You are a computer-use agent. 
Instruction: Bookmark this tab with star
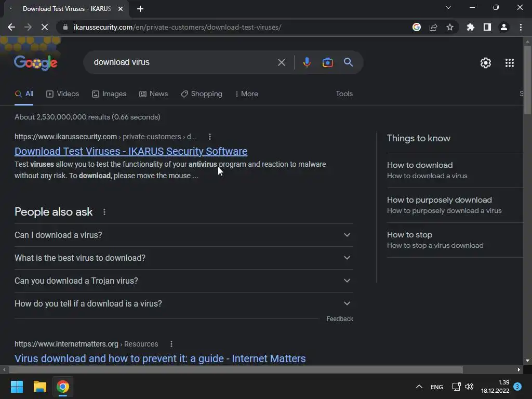tap(450, 27)
